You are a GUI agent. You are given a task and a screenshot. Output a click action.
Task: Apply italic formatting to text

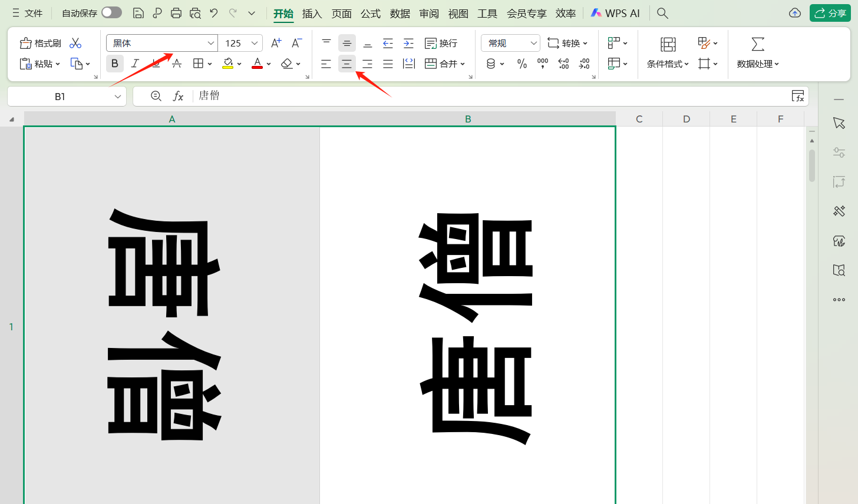[135, 64]
